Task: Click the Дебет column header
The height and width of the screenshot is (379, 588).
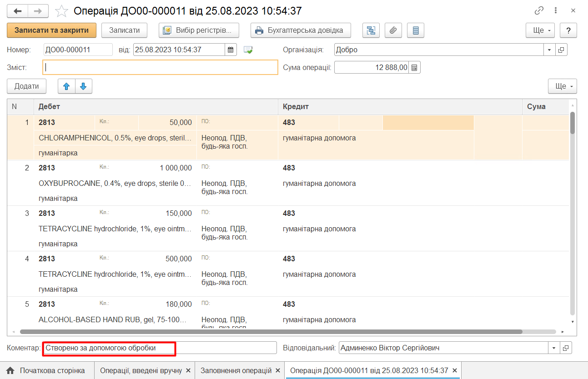Action: point(156,107)
